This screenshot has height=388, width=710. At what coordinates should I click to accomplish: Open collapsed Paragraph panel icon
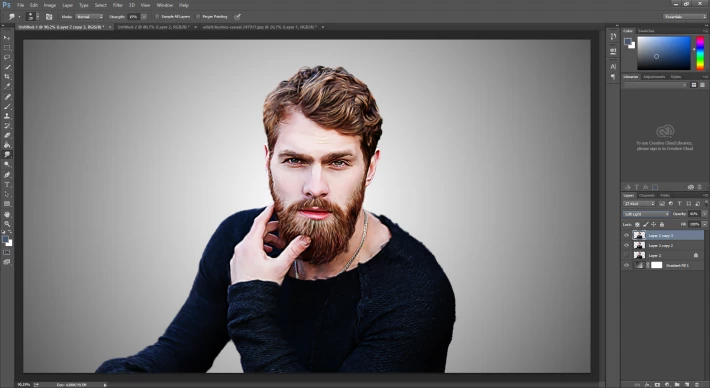click(613, 77)
